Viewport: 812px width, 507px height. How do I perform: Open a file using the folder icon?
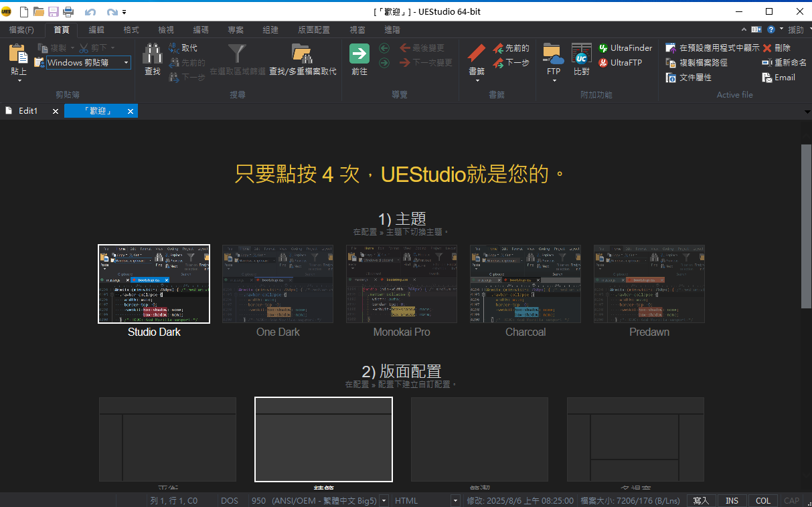click(x=39, y=11)
